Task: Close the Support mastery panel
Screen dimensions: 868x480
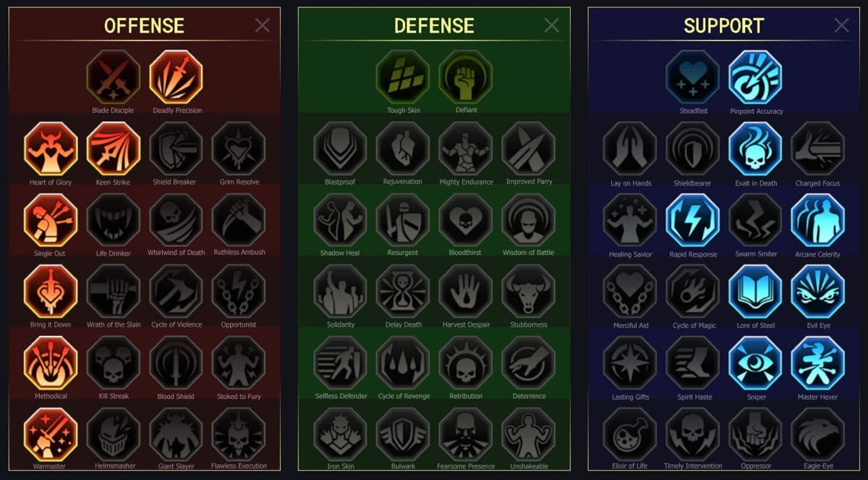Action: click(842, 26)
